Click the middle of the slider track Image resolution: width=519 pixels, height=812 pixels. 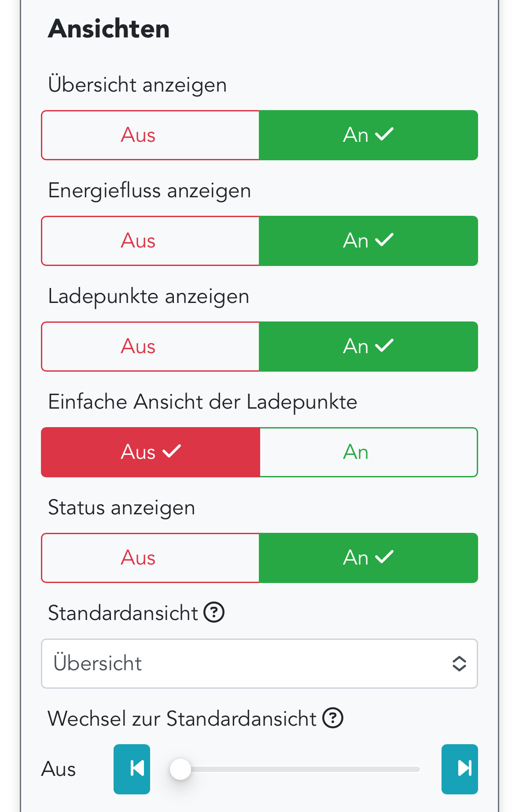(x=295, y=769)
